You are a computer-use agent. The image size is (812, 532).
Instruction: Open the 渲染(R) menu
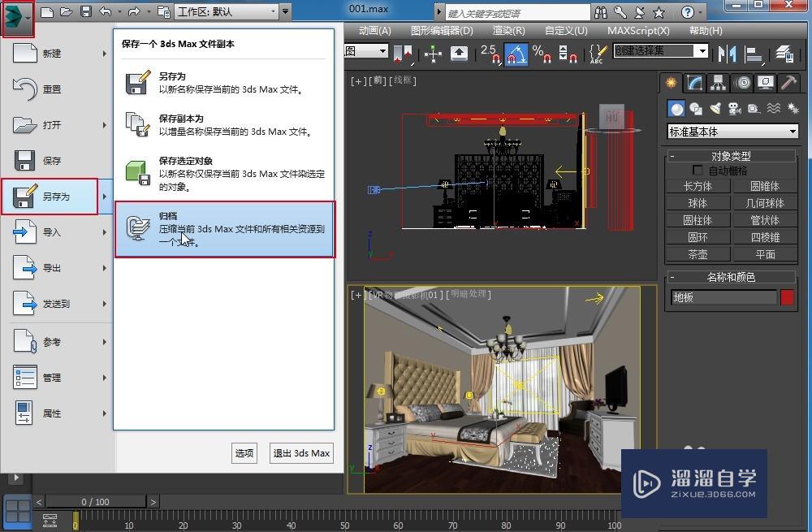tap(508, 31)
